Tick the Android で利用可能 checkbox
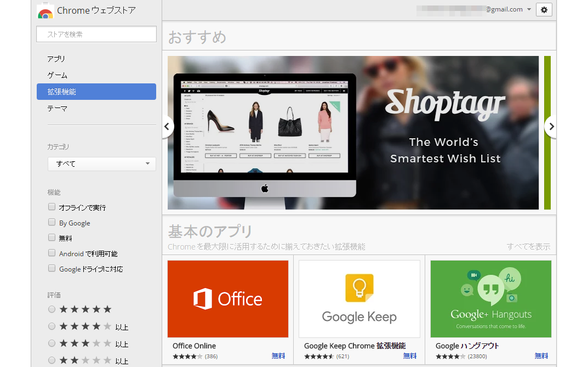This screenshot has height=367, width=588. [x=52, y=253]
